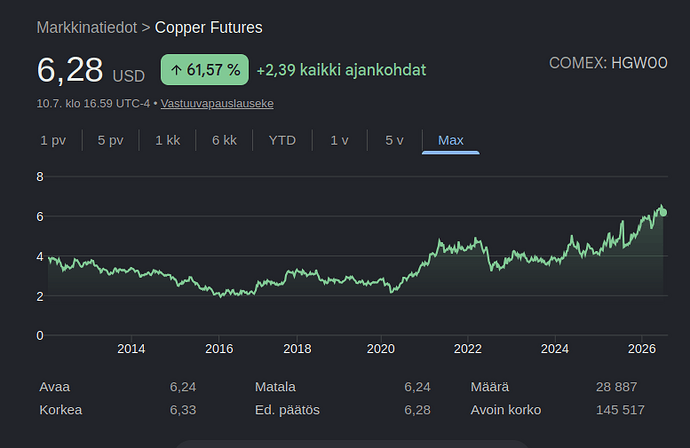Select the 1 pv time range tab
Image resolution: width=690 pixels, height=448 pixels.
pyautogui.click(x=53, y=140)
